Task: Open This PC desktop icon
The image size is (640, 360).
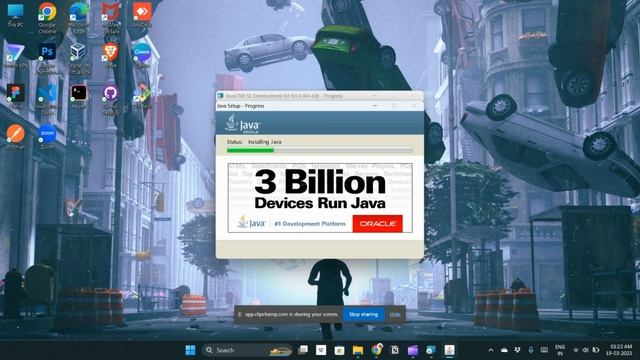Action: pyautogui.click(x=15, y=16)
